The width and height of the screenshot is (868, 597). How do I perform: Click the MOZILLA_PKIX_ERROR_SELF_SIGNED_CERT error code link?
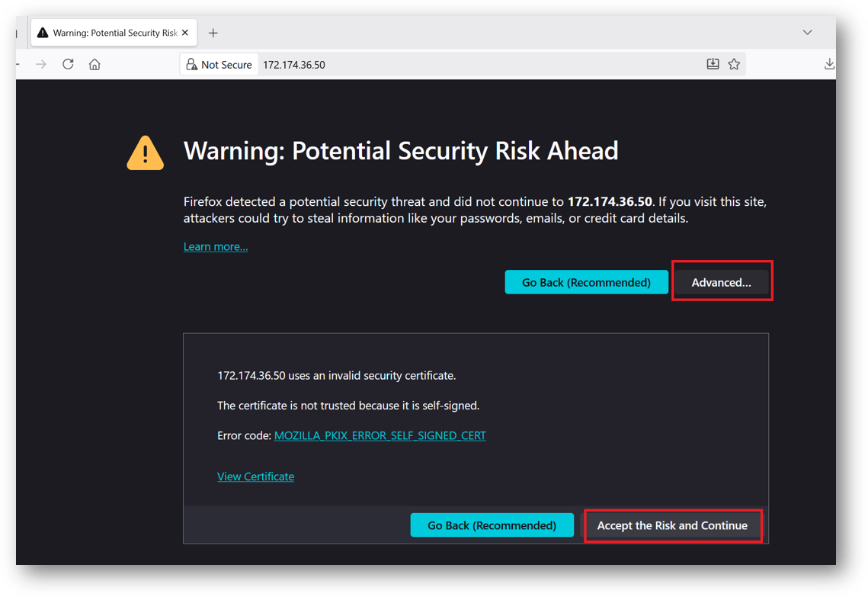point(380,435)
